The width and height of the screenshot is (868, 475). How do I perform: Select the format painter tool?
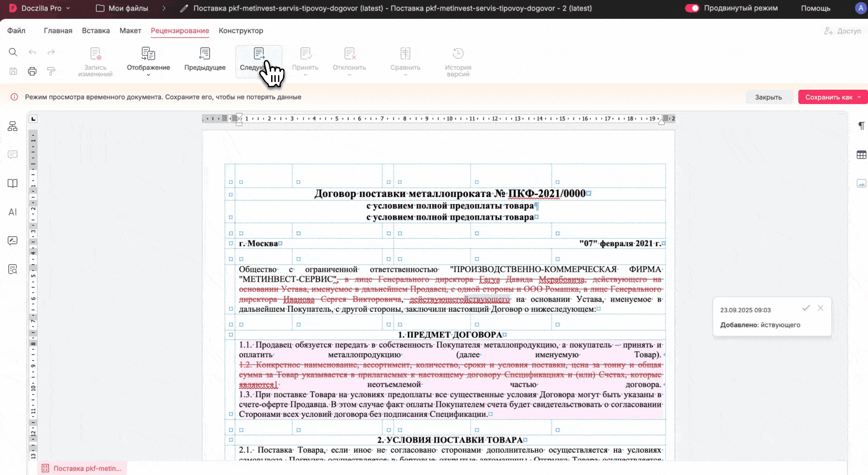51,71
